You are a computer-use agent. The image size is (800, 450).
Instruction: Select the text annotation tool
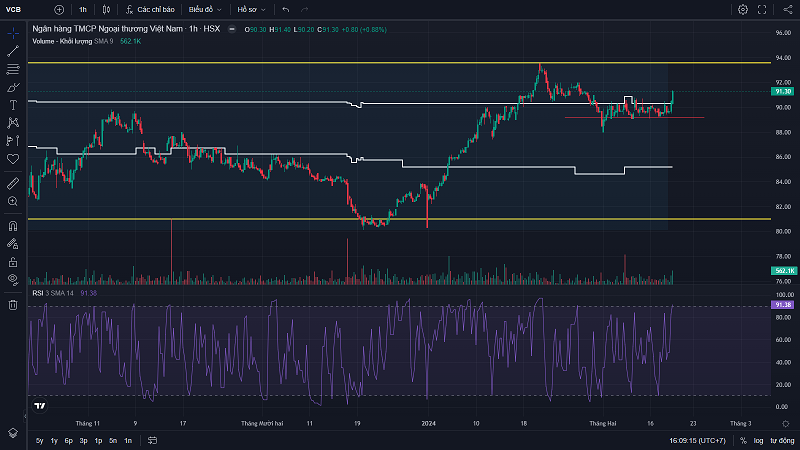pyautogui.click(x=13, y=104)
